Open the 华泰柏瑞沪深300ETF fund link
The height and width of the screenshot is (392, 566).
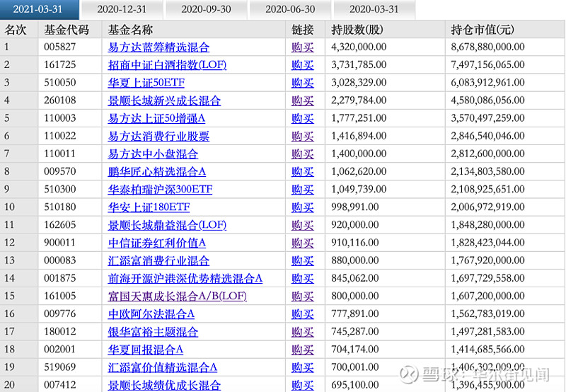[160, 189]
